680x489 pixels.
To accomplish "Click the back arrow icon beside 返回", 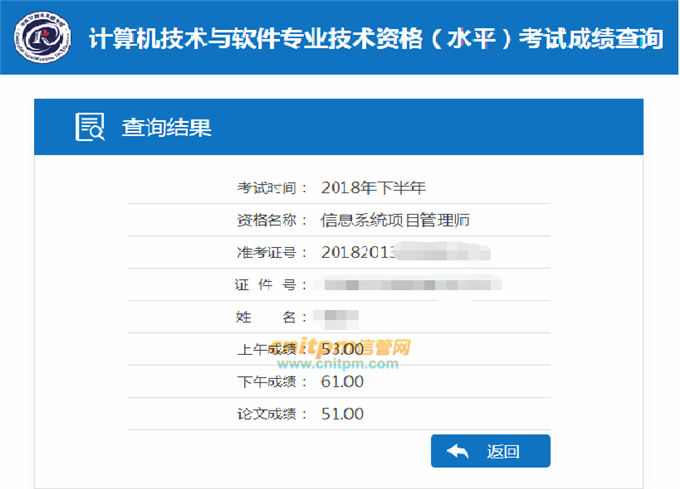I will tap(458, 451).
